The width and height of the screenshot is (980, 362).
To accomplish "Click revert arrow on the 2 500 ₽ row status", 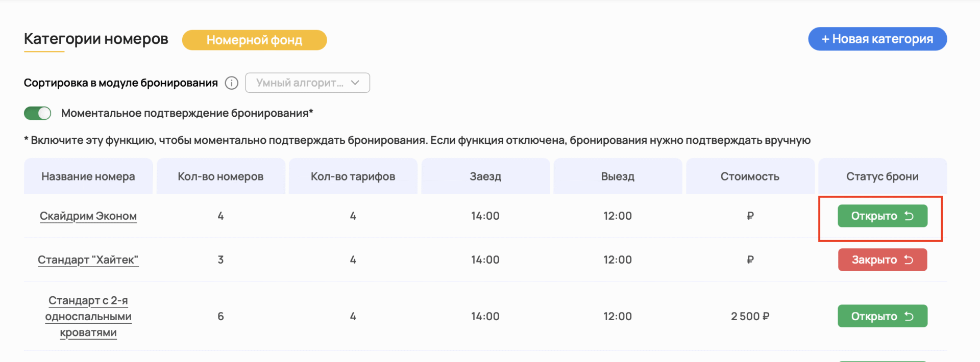I will tap(909, 317).
